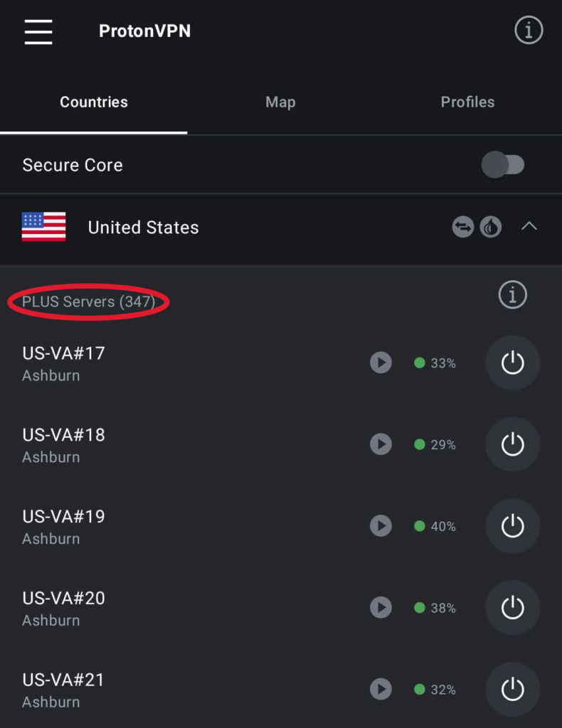Select the US-VA#19 Ashburn server row
The height and width of the screenshot is (728, 562).
281,526
